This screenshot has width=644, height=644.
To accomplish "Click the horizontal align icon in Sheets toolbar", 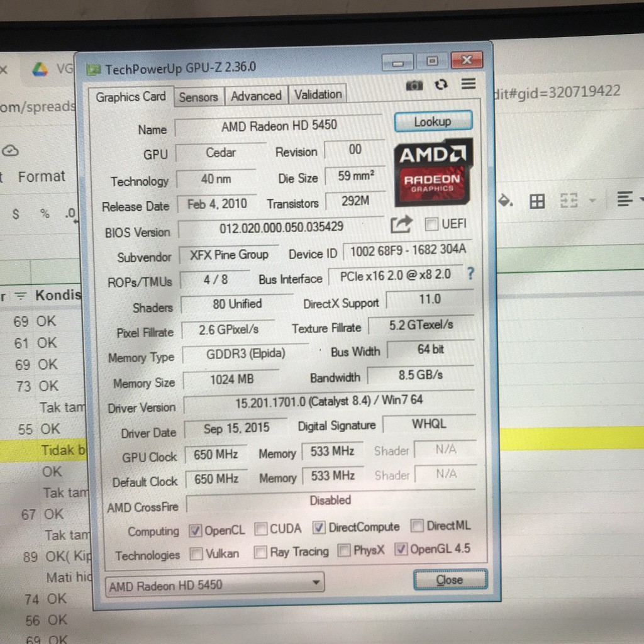I will pos(625,199).
